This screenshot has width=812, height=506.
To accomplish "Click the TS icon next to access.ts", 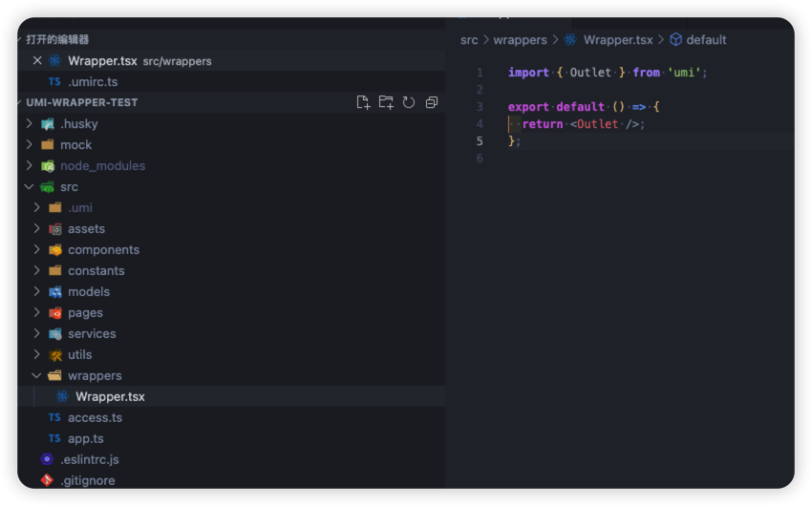I will pos(54,417).
